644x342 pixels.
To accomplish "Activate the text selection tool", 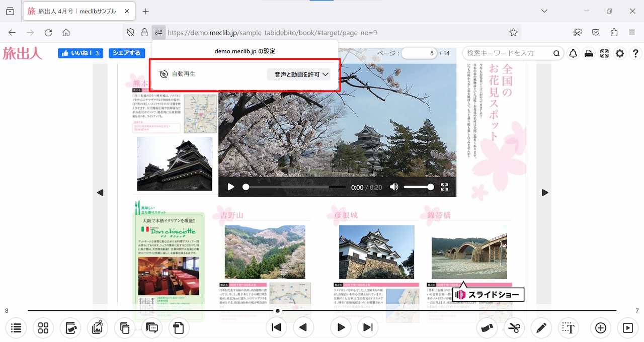I will coord(569,328).
